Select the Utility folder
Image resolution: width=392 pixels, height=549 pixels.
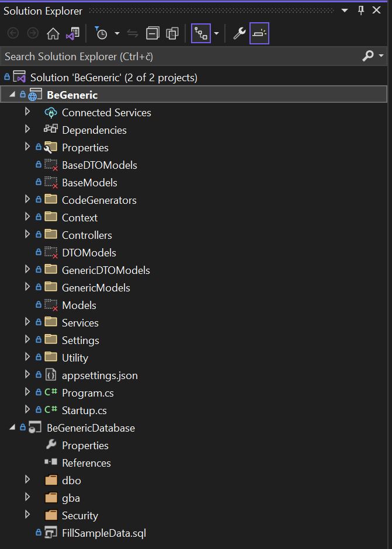click(75, 358)
